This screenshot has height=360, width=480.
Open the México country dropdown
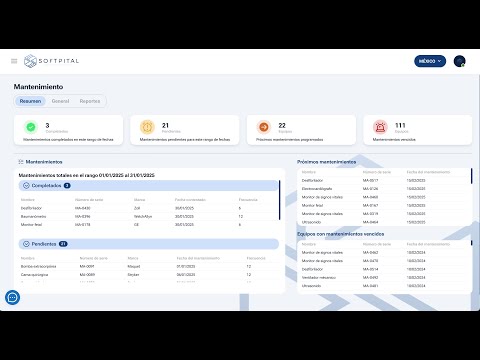(x=430, y=61)
